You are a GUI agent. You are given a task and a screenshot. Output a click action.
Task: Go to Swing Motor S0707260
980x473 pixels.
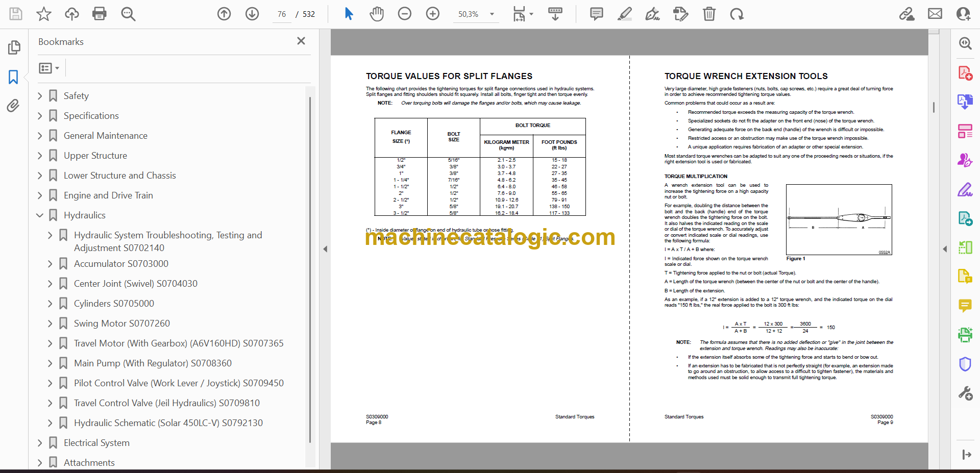click(122, 323)
